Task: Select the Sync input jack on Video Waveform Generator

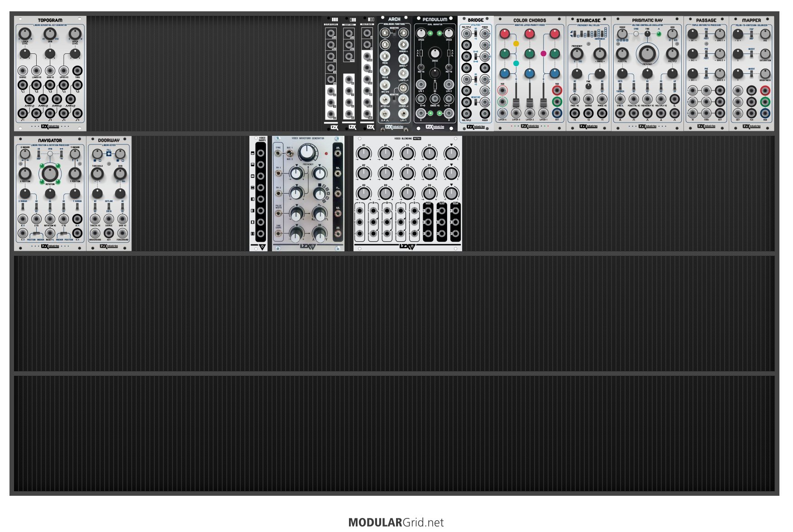Action: tap(278, 153)
